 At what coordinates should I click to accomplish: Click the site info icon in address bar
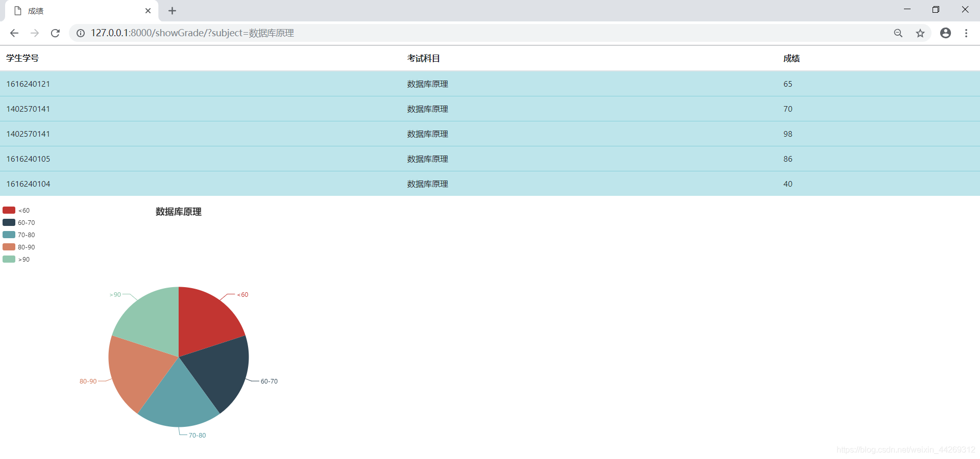point(81,33)
